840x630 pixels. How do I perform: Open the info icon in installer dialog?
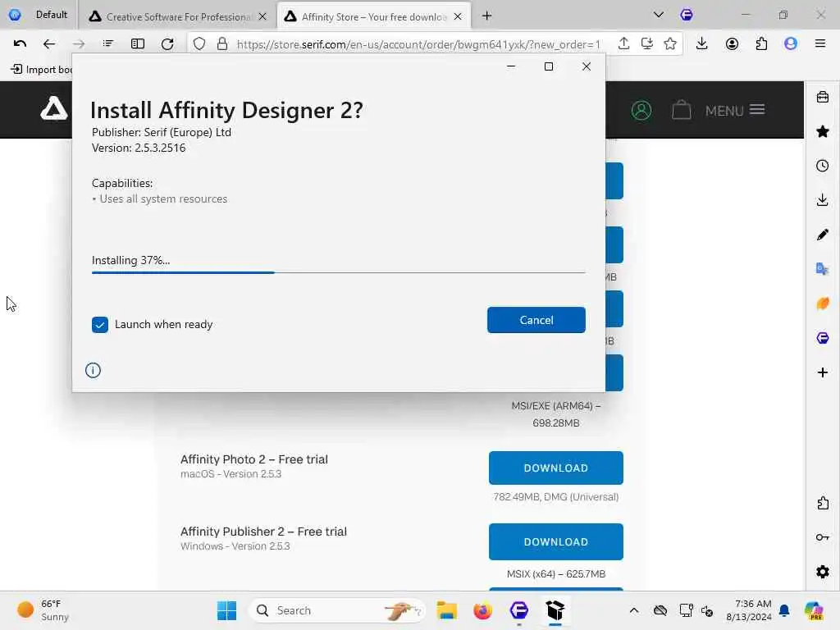pyautogui.click(x=93, y=370)
